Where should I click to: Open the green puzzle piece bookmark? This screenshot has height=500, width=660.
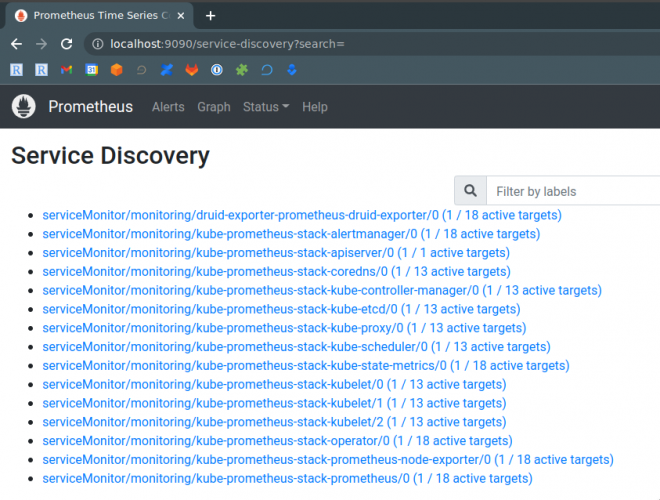(x=241, y=70)
